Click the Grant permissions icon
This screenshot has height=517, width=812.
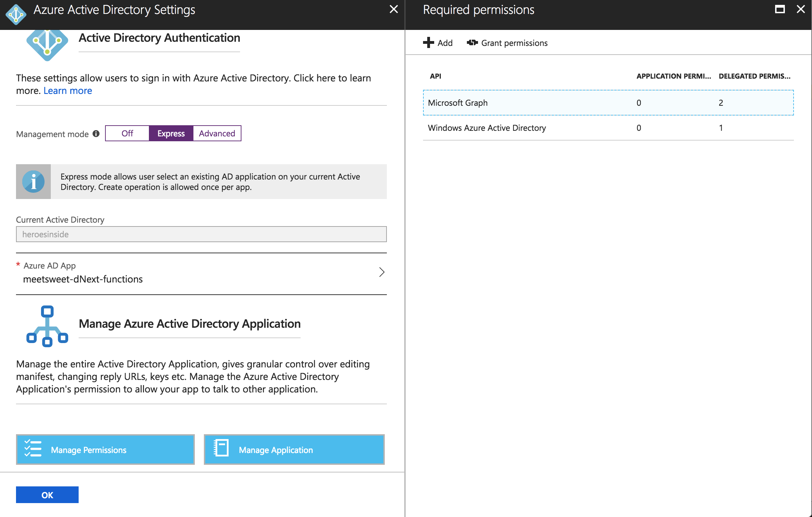point(472,43)
